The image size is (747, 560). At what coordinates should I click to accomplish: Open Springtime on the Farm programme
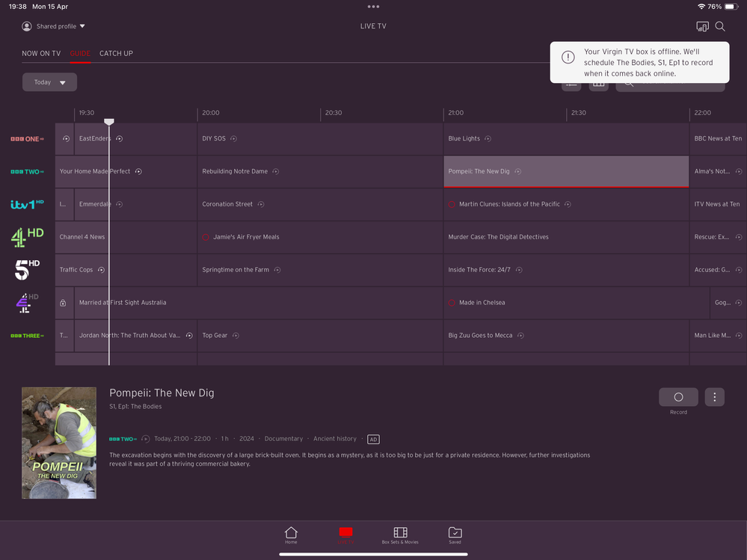click(x=320, y=270)
